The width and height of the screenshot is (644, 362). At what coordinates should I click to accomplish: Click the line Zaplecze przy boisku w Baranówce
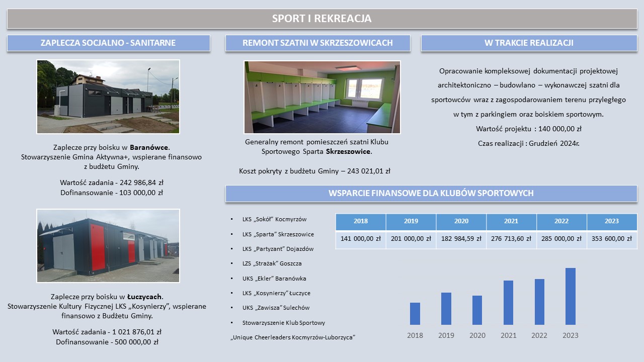[111, 147]
